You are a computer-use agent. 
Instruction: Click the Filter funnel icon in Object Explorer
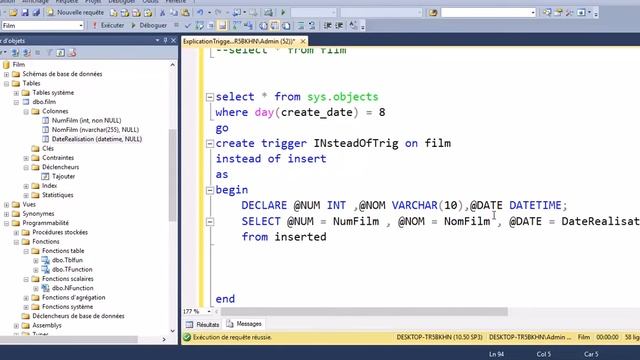(x=50, y=53)
